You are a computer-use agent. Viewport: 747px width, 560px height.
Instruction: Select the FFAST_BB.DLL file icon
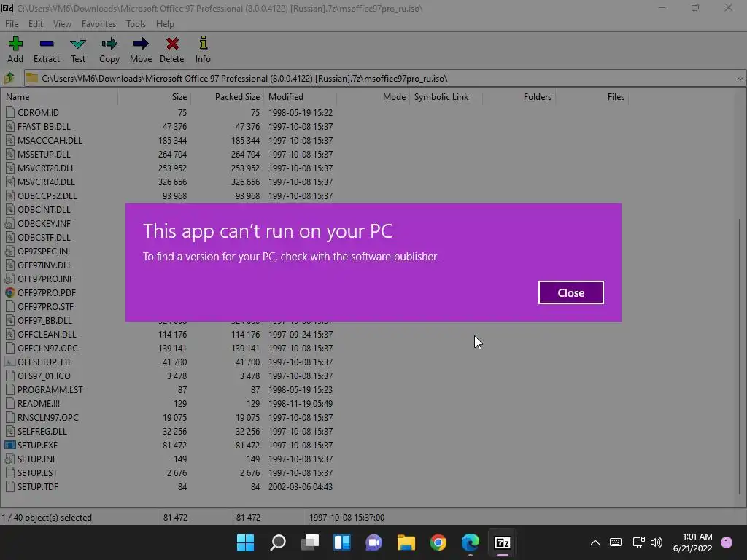[x=10, y=126]
